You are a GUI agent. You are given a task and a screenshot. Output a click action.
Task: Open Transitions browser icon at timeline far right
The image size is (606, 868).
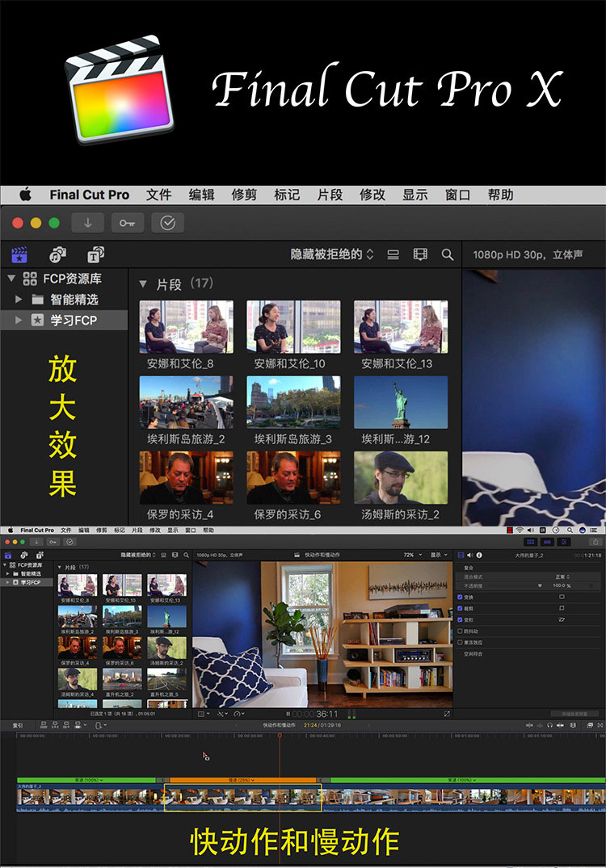(600, 725)
